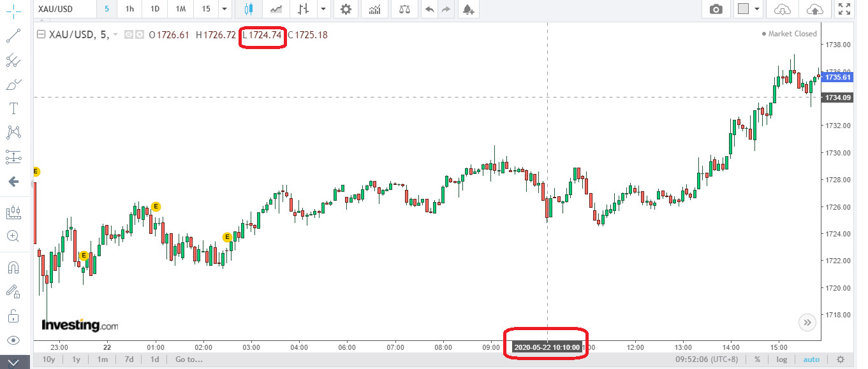
Task: Open the chart settings gear
Action: click(346, 9)
